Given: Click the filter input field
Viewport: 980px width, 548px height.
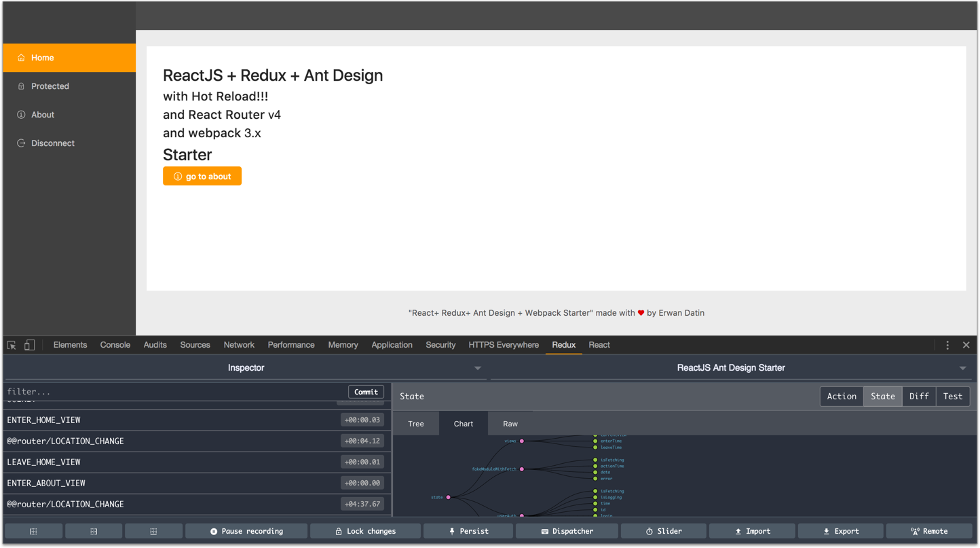Looking at the screenshot, I should 175,392.
